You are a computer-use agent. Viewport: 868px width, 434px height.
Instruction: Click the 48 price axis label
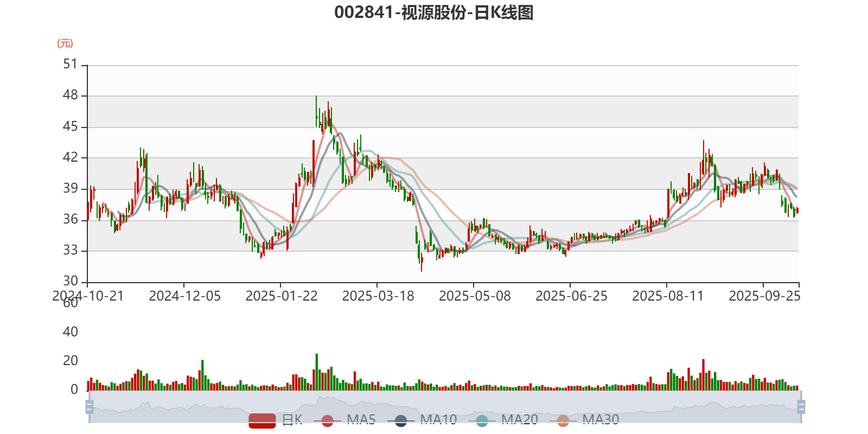[x=71, y=95]
